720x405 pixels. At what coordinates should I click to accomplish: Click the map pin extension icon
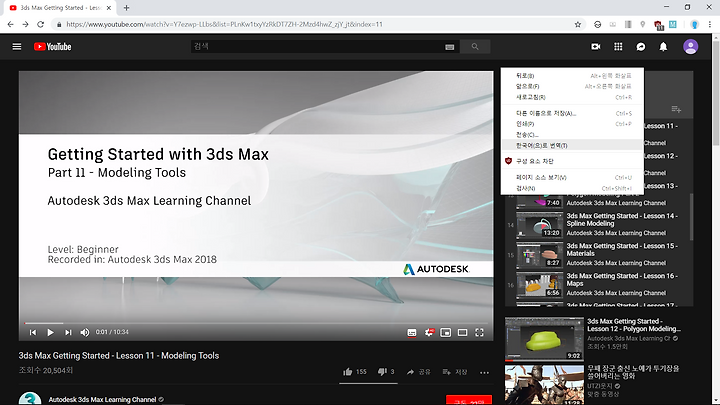pyautogui.click(x=643, y=24)
